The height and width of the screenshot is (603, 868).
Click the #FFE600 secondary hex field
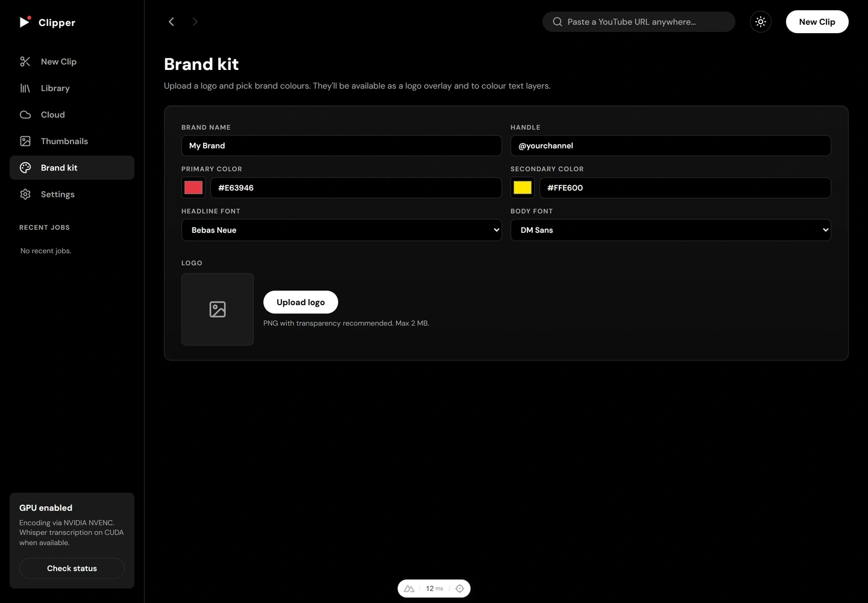(x=685, y=188)
